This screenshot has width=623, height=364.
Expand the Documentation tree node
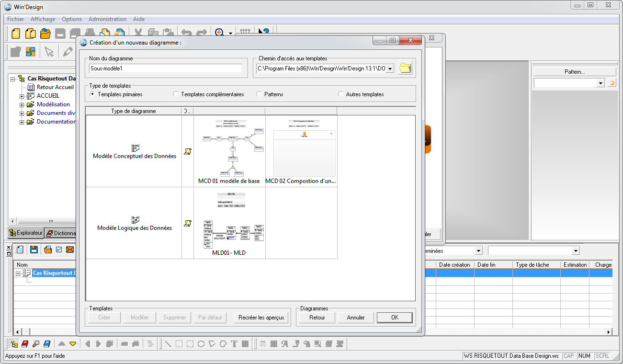click(x=22, y=122)
